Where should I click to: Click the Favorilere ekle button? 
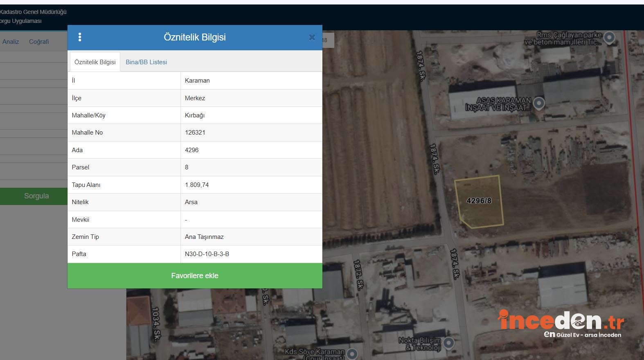click(x=195, y=276)
